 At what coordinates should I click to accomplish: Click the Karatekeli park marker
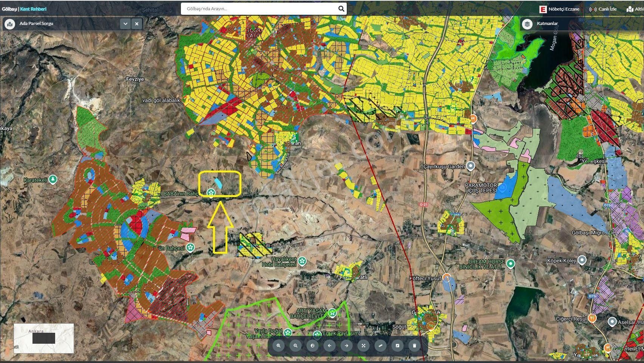53,180
